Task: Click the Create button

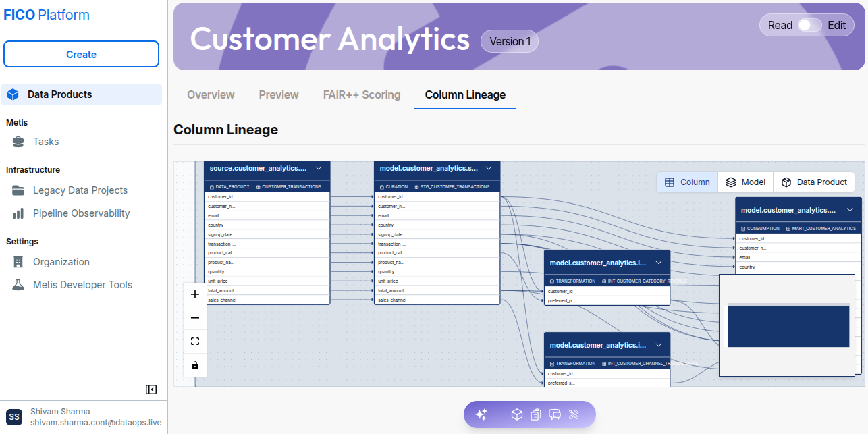Action: coord(81,55)
